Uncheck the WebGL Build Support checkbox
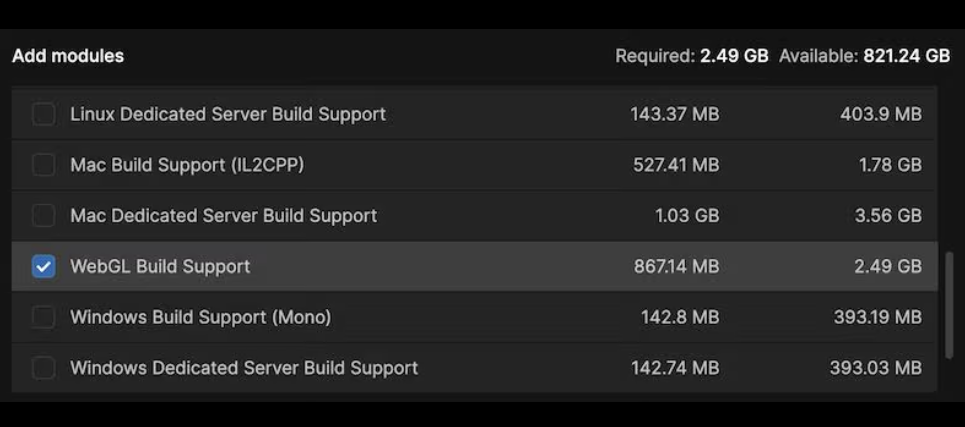 pyautogui.click(x=43, y=266)
